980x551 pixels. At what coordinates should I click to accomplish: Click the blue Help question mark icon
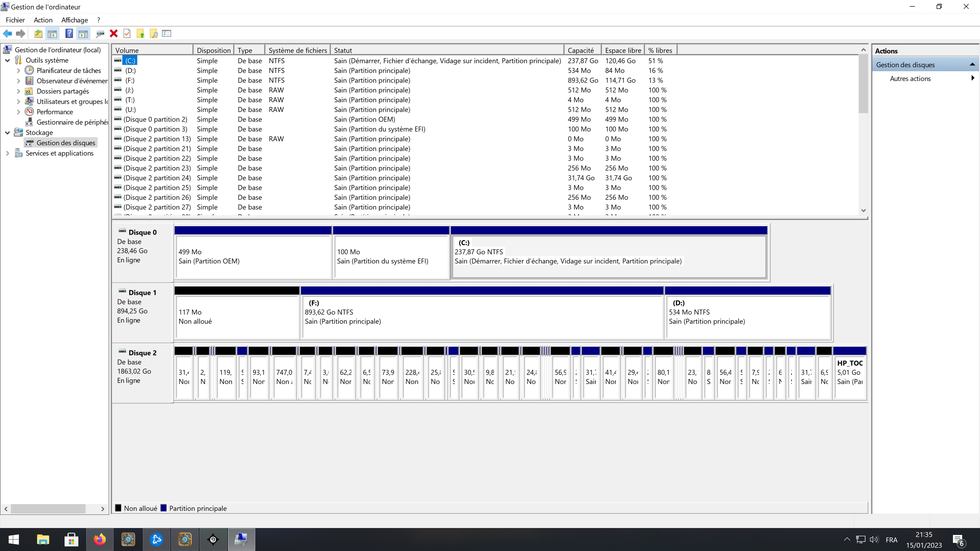(69, 33)
